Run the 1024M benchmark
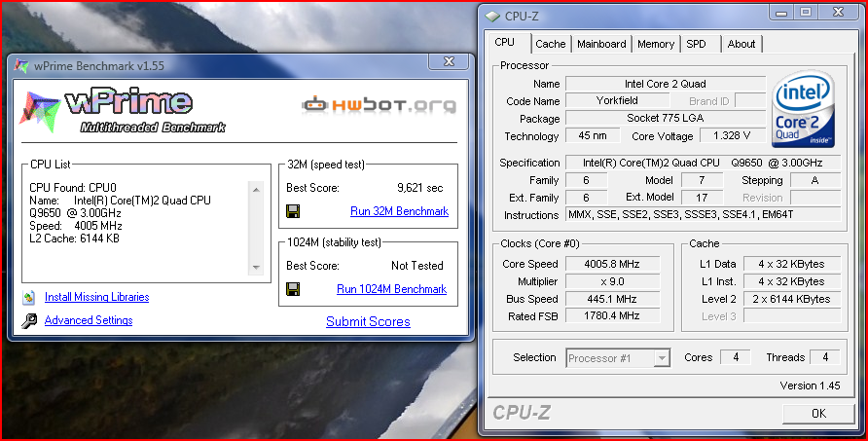The height and width of the screenshot is (441, 868). click(x=391, y=288)
